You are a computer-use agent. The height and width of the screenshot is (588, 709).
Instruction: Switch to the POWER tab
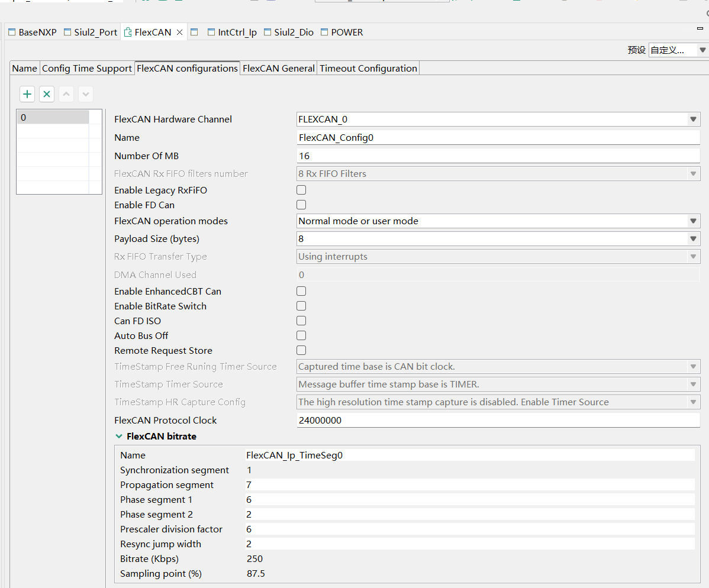pos(342,32)
